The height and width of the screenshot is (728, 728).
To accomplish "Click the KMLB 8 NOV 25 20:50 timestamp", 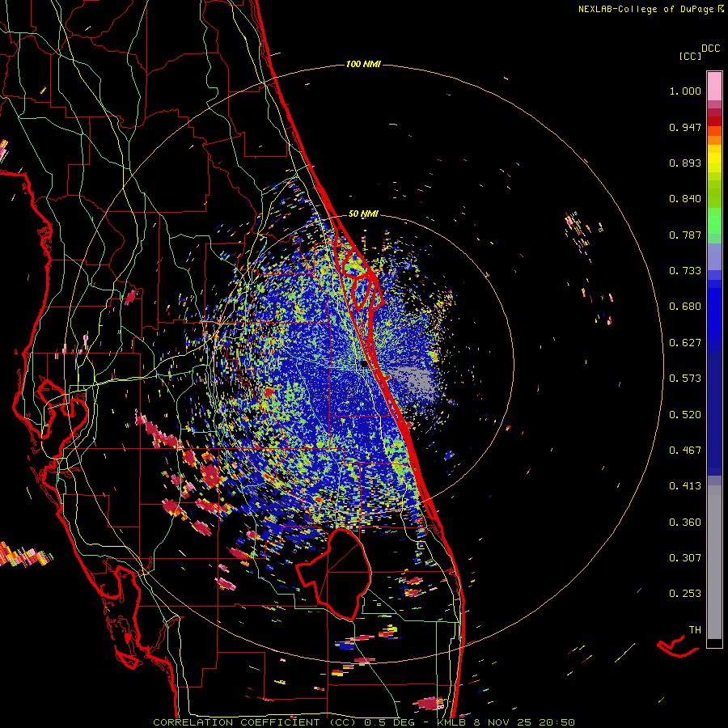I will [506, 722].
